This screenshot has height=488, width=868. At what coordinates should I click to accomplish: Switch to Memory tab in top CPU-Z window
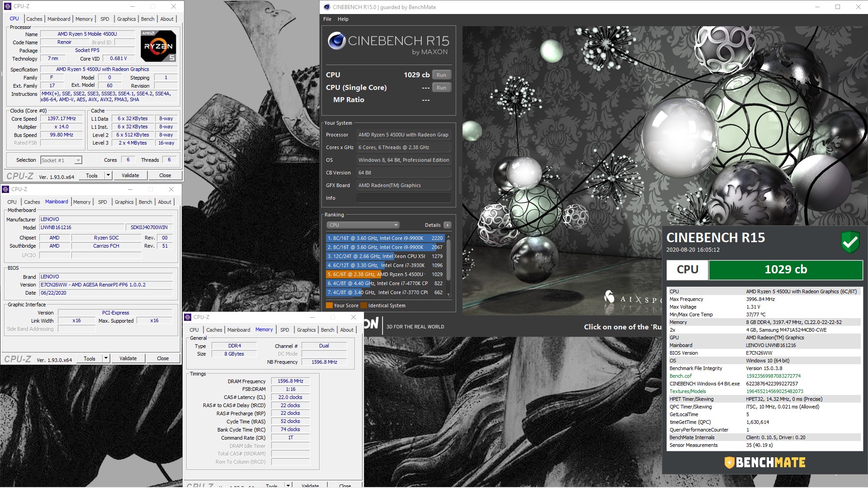[x=84, y=19]
